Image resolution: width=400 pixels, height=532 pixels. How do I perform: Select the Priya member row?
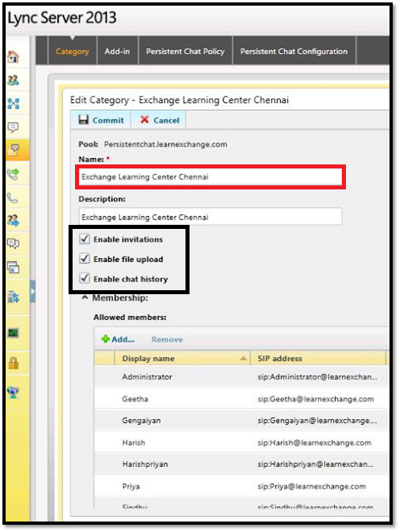(x=241, y=486)
